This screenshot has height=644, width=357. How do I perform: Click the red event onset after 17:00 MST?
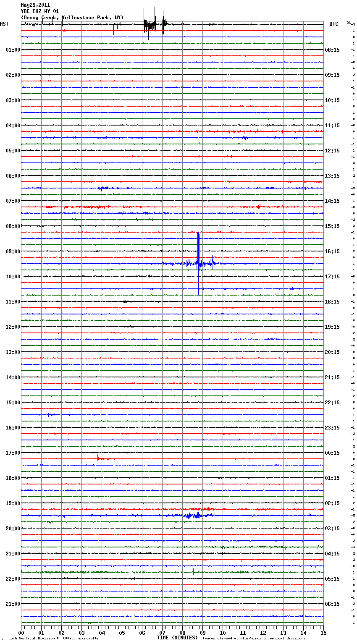click(x=99, y=458)
